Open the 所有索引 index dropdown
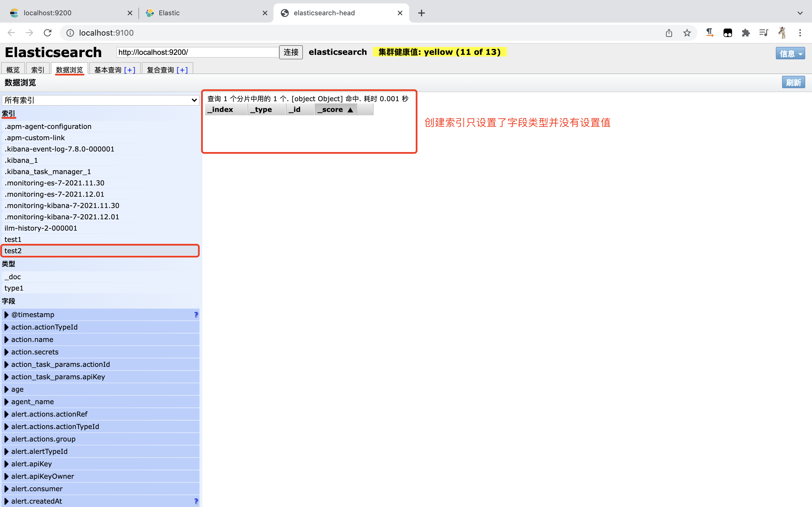Viewport: 812px width, 507px height. (101, 100)
